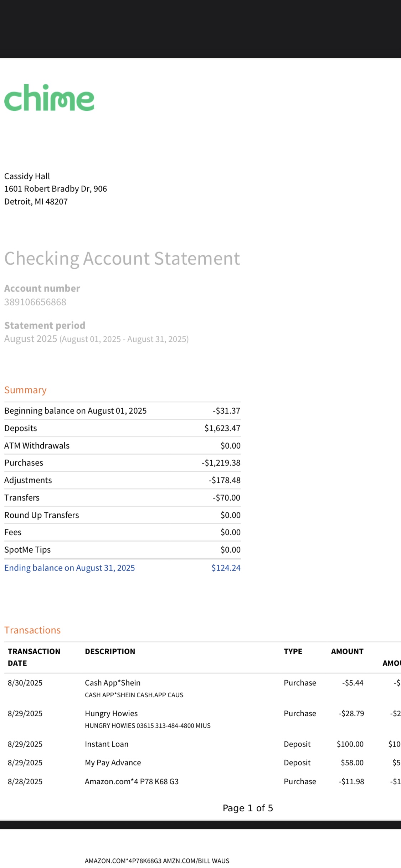401x868 pixels.
Task: Tap the Checking Account Statement heading
Action: click(x=122, y=258)
